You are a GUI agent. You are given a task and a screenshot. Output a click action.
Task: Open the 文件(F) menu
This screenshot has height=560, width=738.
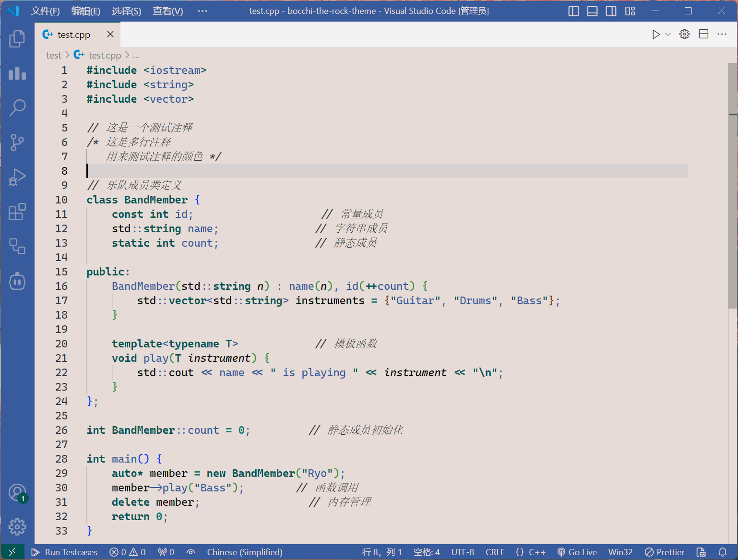45,11
